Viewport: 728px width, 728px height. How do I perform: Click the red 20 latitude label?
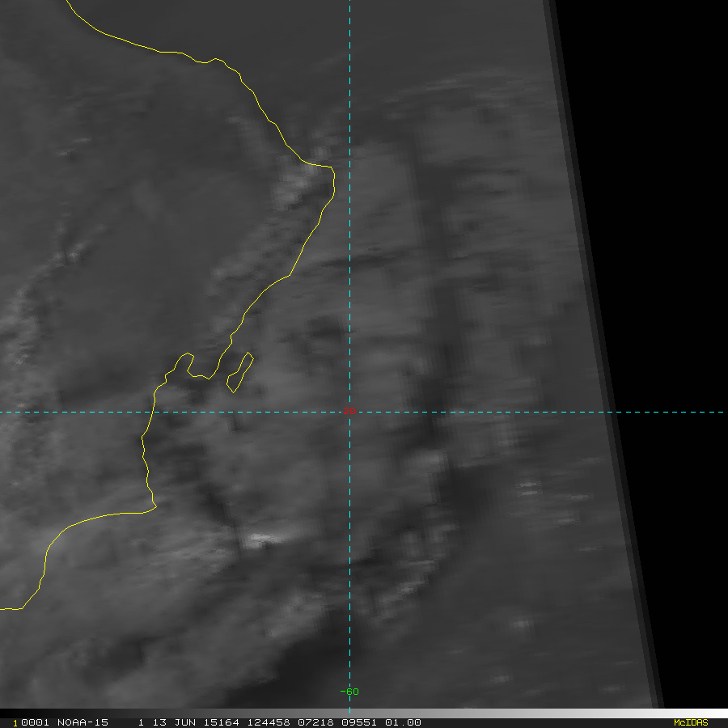(349, 411)
